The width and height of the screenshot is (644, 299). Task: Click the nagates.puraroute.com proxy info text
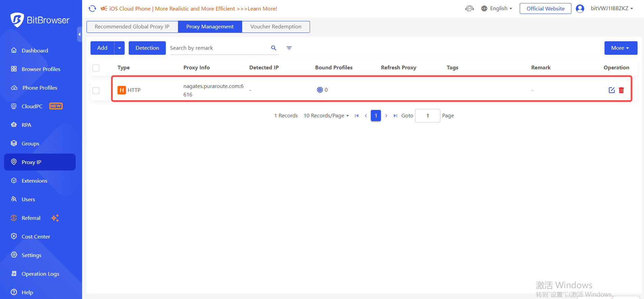click(213, 90)
